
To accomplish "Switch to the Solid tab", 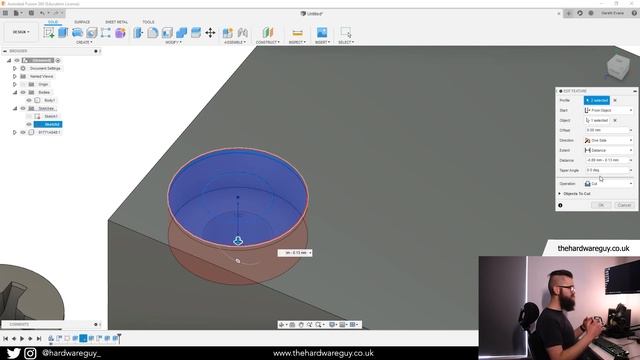I will click(x=53, y=22).
